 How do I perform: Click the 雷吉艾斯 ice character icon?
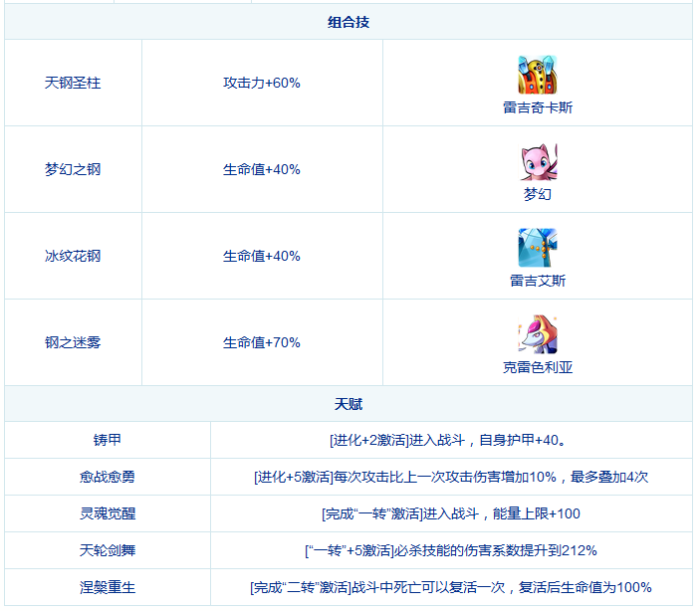click(538, 248)
